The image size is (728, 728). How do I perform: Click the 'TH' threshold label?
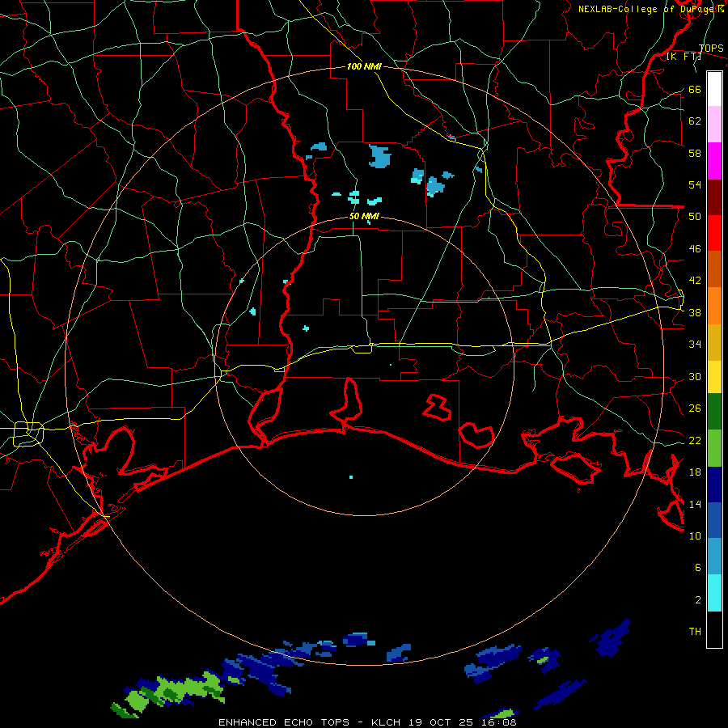[x=695, y=632]
